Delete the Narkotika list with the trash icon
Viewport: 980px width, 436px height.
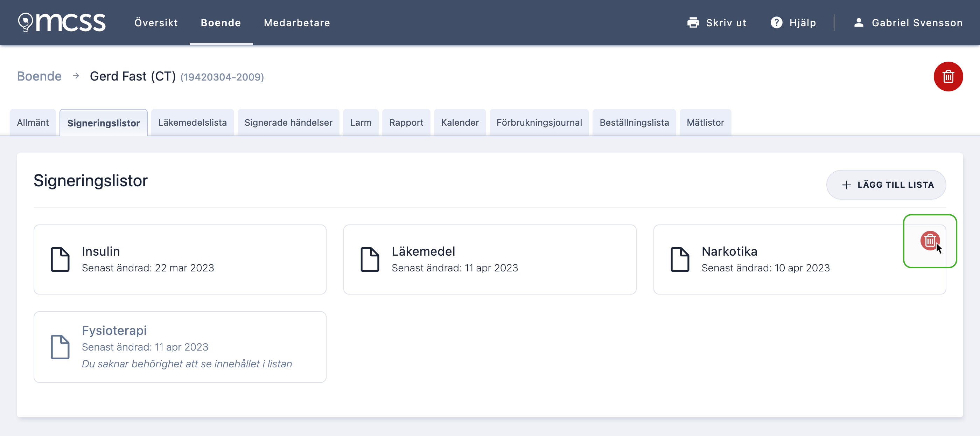[930, 241]
